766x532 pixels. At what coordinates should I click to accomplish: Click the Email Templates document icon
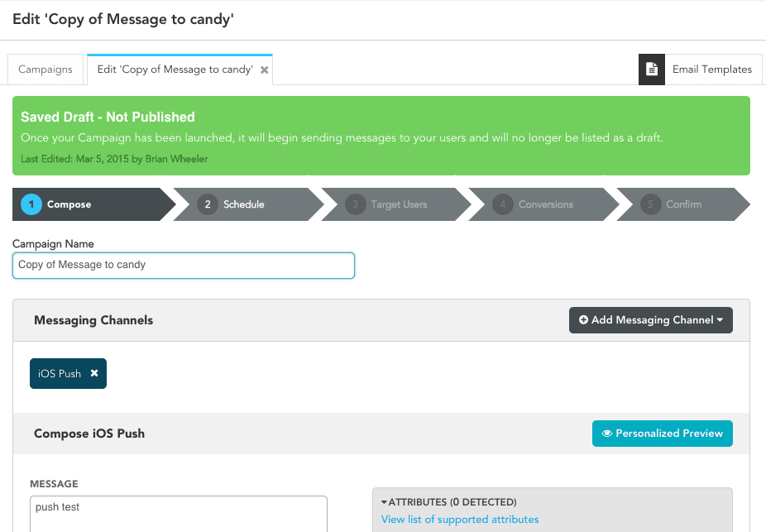(652, 69)
